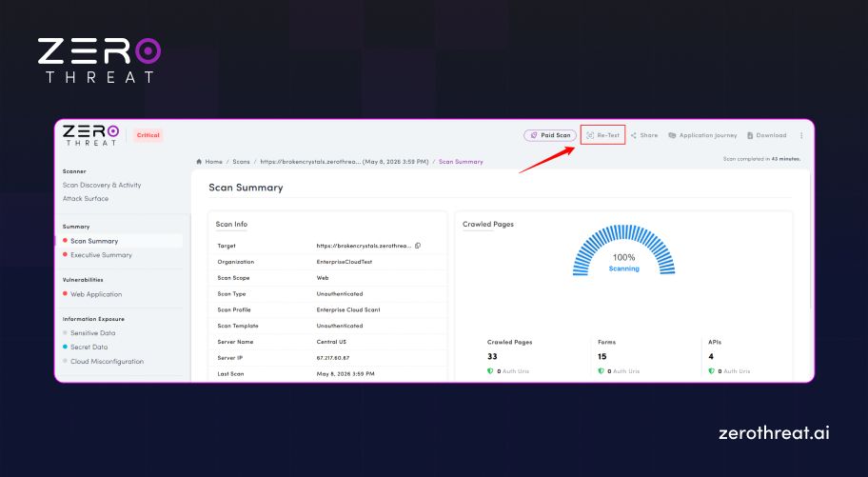Click the server IP 67.217.60.67
The height and width of the screenshot is (477, 868).
coord(333,358)
